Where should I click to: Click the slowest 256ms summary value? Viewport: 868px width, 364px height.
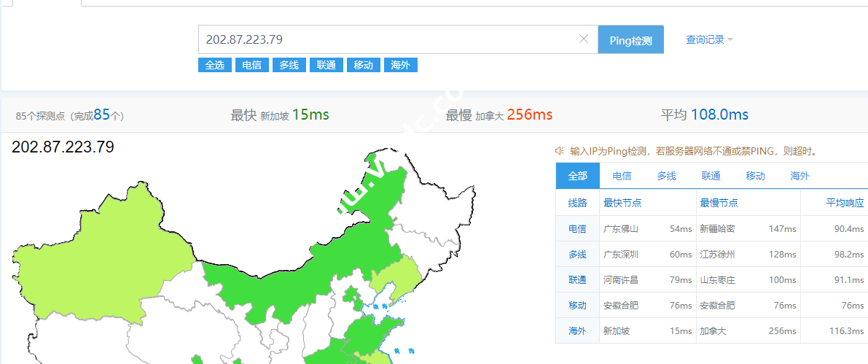coord(530,115)
